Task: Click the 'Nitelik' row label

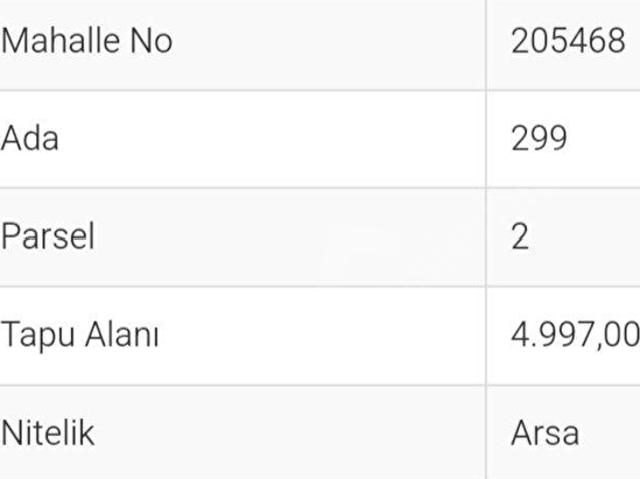Action: 48,433
